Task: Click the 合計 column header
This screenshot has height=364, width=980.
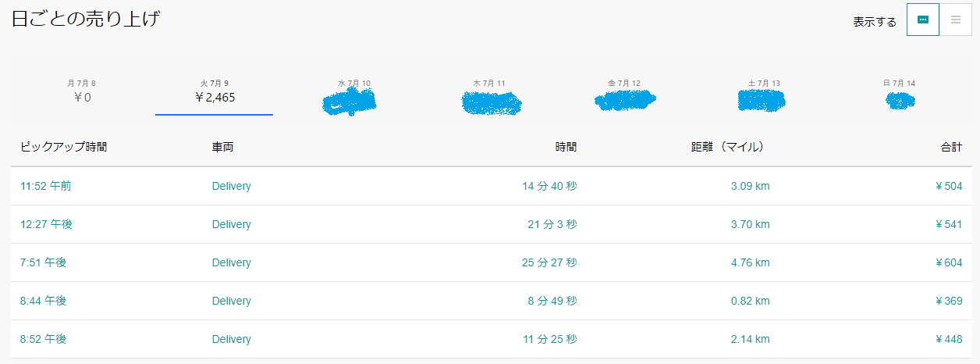Action: click(x=951, y=147)
